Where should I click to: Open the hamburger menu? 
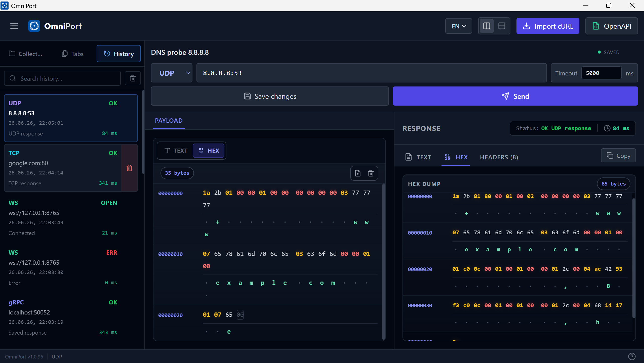coord(14,26)
